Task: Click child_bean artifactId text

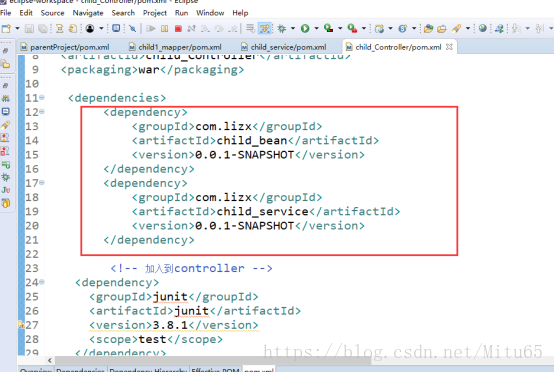Action: pos(252,141)
